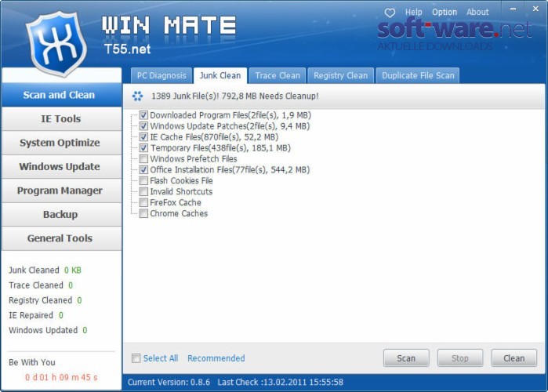This screenshot has width=548, height=392.
Task: Open the Duplicate File Scan tab
Action: pyautogui.click(x=418, y=75)
